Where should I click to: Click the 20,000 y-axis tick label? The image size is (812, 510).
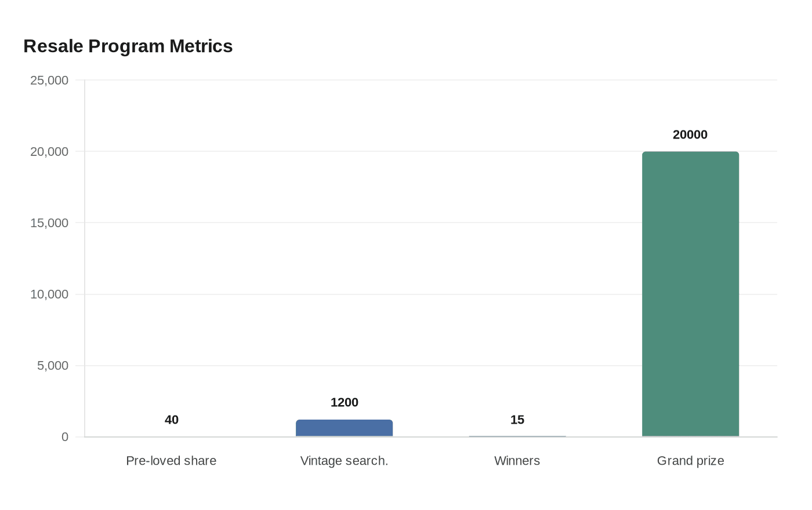49,151
